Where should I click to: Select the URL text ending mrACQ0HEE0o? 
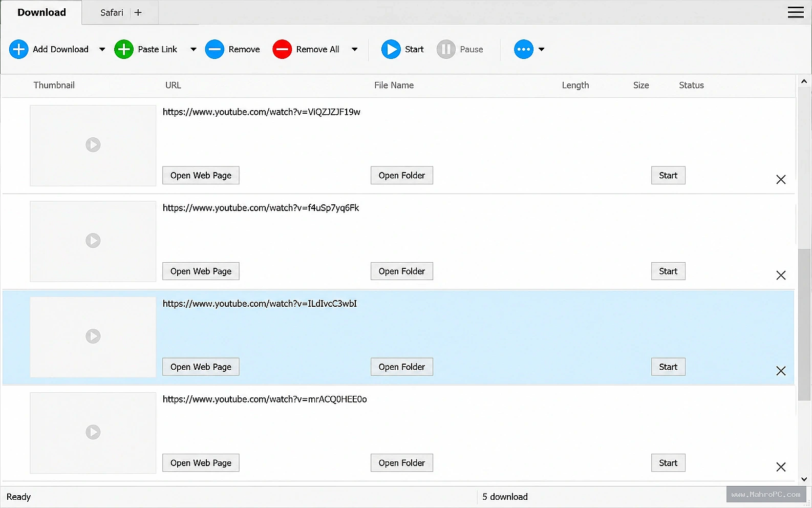click(x=265, y=399)
